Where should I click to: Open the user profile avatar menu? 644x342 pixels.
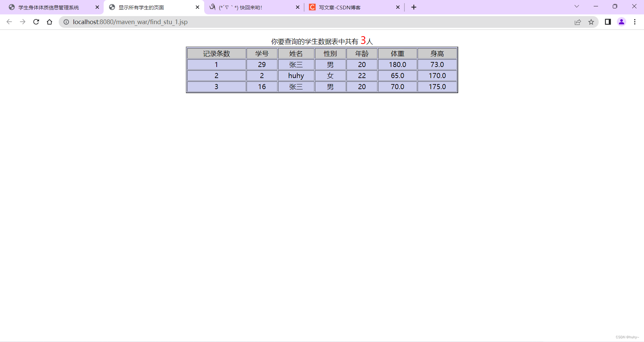point(622,22)
